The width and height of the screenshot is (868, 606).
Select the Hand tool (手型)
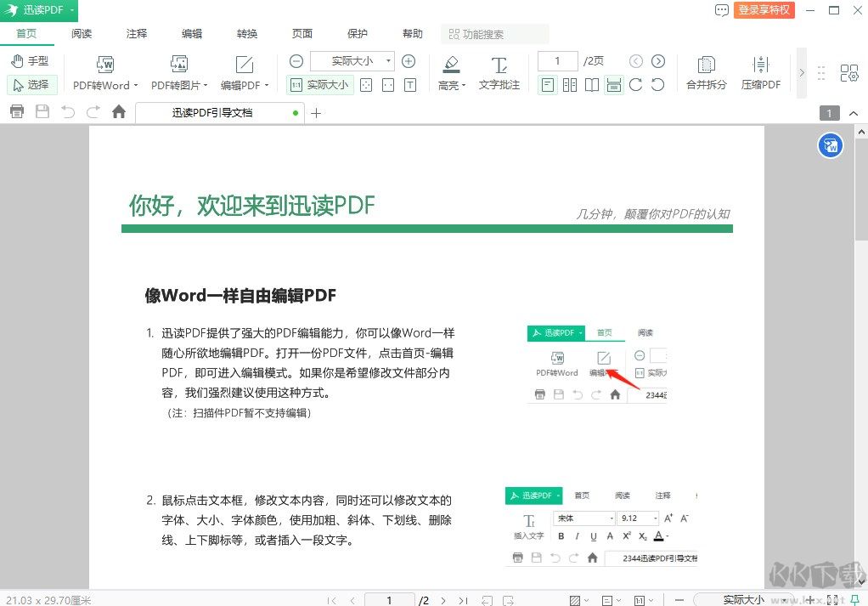click(31, 60)
